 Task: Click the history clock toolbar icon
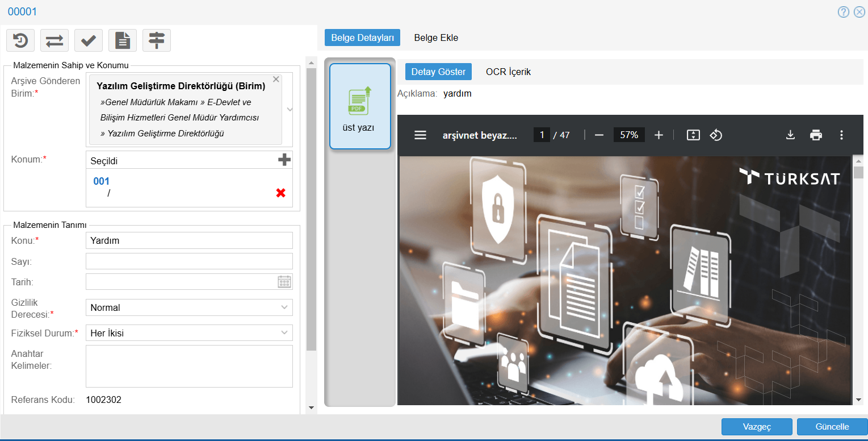(x=20, y=40)
